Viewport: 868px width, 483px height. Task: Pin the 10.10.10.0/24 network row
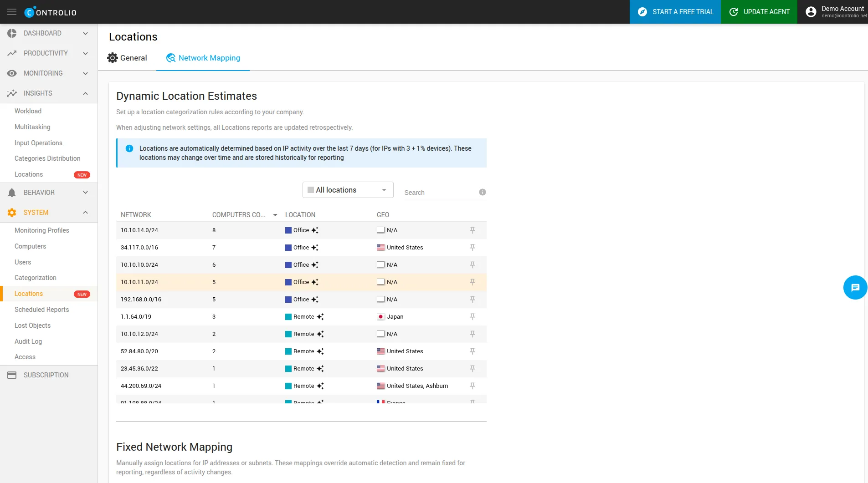[x=473, y=265]
